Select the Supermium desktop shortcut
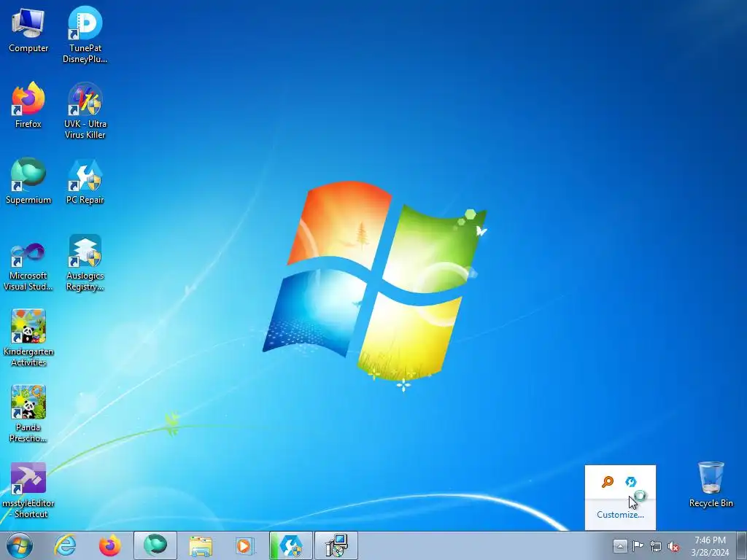This screenshot has width=747, height=560. click(28, 181)
